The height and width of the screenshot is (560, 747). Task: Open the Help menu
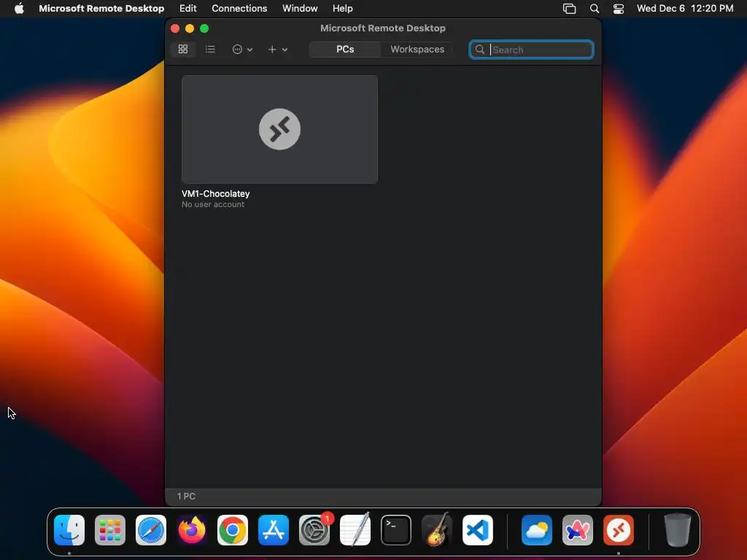[343, 8]
